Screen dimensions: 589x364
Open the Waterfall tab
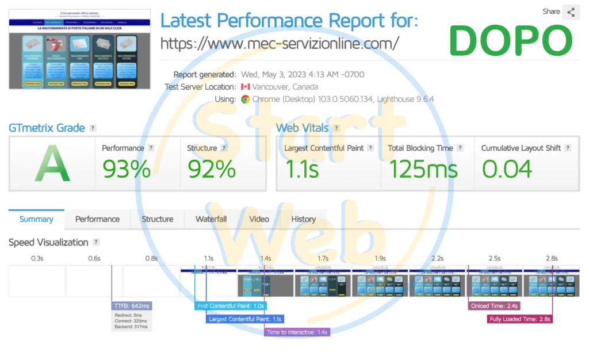pyautogui.click(x=211, y=219)
